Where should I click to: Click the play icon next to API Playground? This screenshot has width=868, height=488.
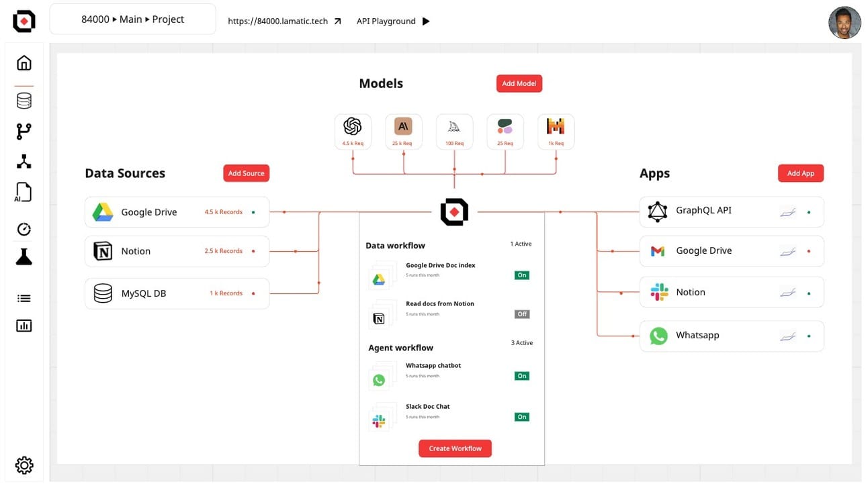[426, 21]
